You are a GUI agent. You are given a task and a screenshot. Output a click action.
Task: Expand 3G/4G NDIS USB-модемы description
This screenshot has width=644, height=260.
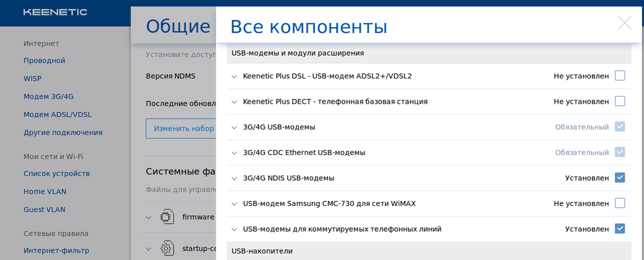(234, 179)
